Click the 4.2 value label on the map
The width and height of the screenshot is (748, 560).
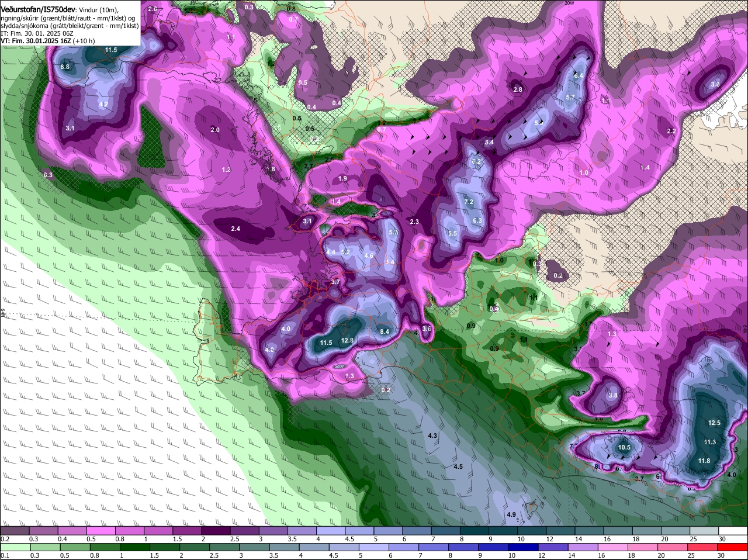point(103,105)
